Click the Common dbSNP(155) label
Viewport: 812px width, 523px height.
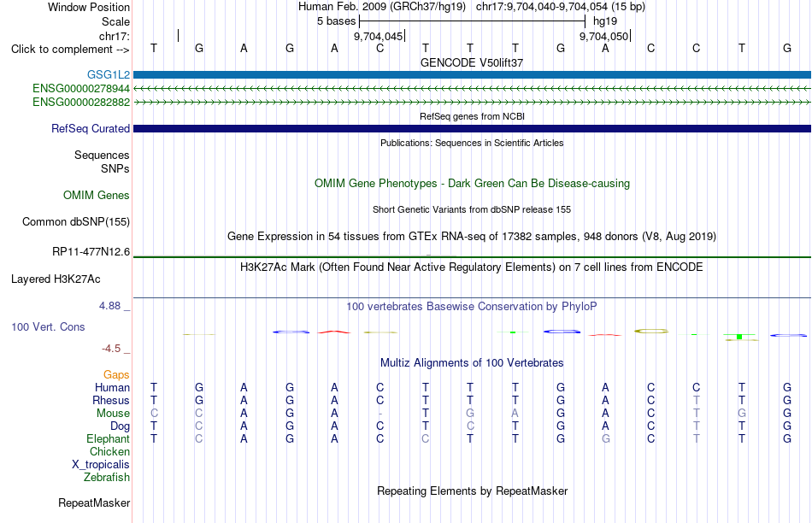[x=75, y=221]
